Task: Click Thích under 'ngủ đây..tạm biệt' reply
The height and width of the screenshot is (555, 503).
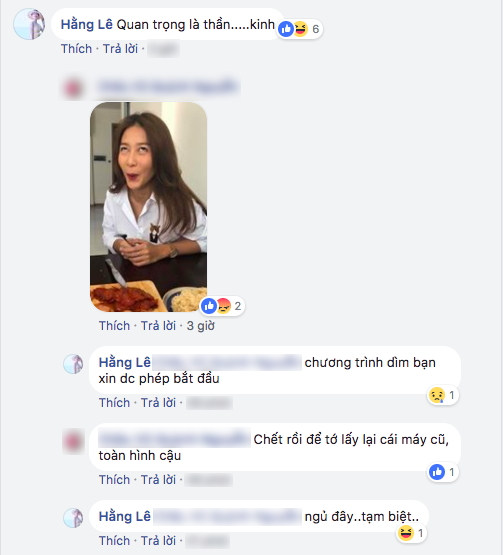Action: click(114, 541)
